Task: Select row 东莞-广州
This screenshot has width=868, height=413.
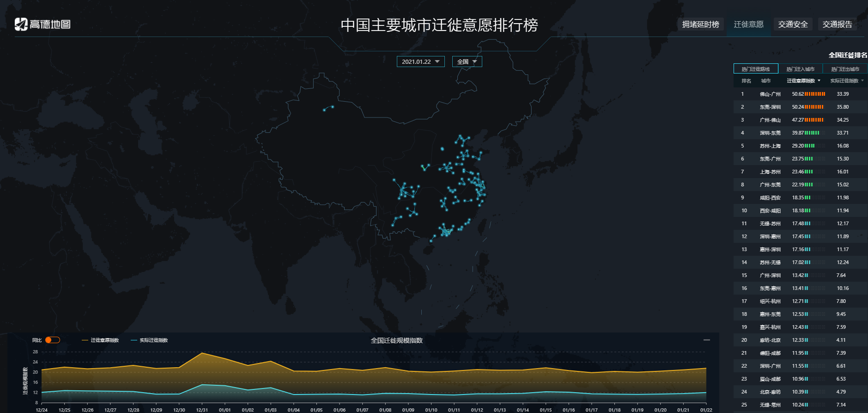Action: (x=801, y=159)
